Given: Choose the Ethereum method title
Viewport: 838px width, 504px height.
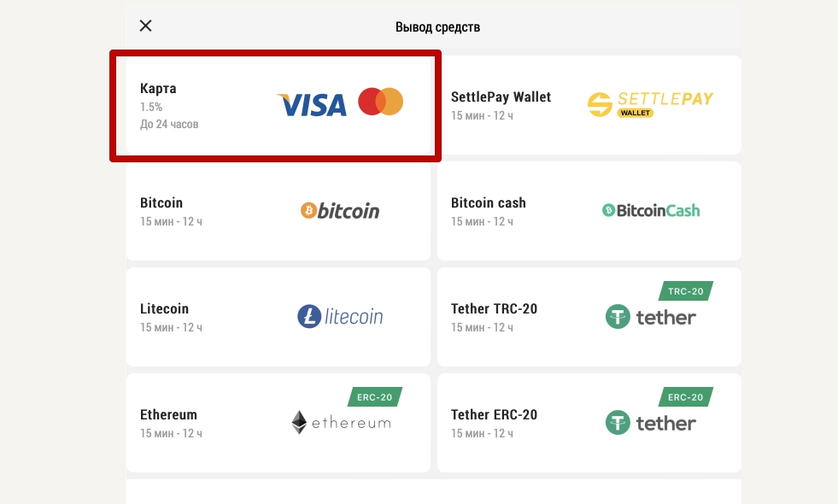Looking at the screenshot, I should click(168, 415).
